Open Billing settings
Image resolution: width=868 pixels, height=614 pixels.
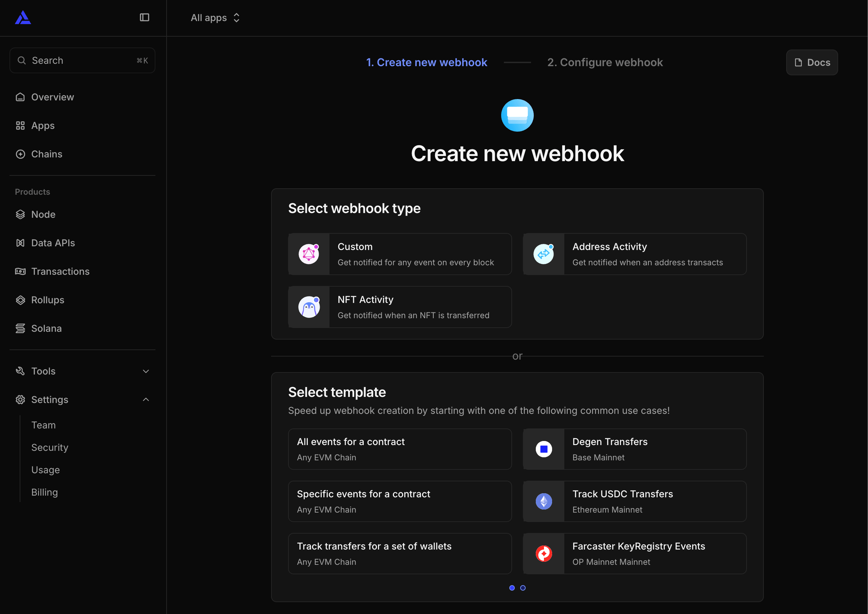45,492
